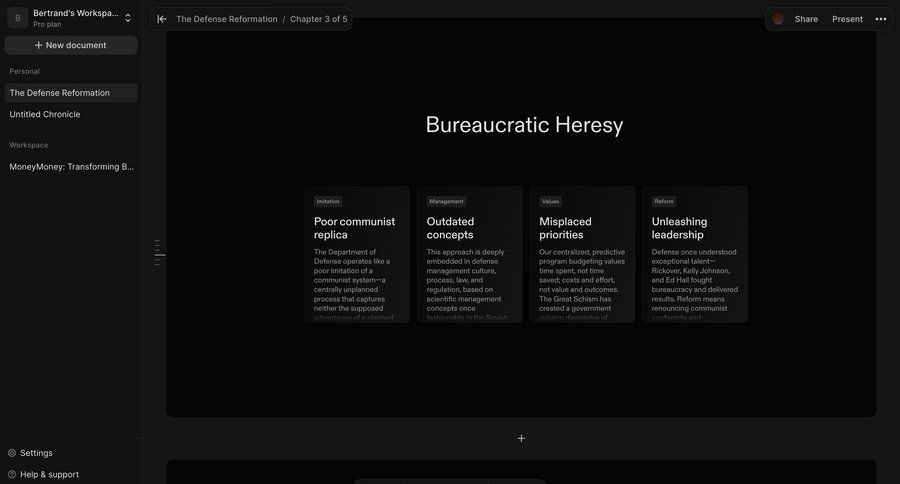Viewport: 900px width, 484px height.
Task: Open Help & support
Action: 49,474
